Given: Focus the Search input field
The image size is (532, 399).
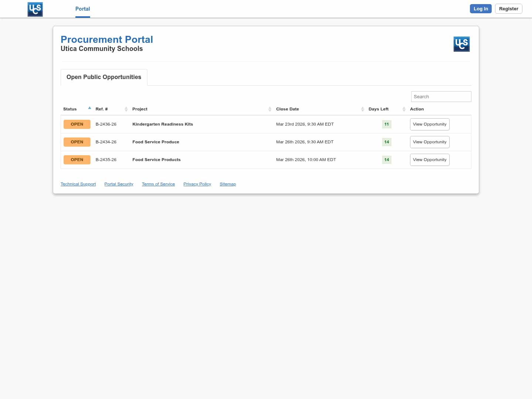Looking at the screenshot, I should point(441,97).
